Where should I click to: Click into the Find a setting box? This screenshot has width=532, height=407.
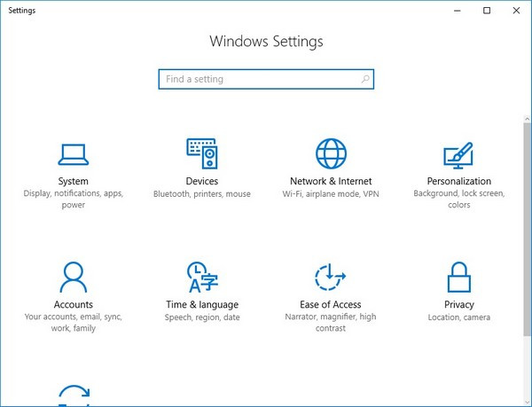click(x=266, y=79)
